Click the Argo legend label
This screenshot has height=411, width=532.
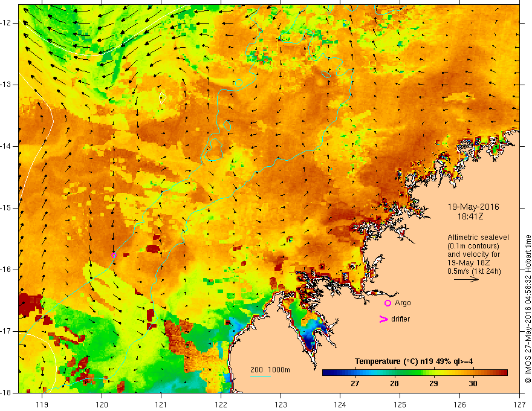click(x=403, y=303)
